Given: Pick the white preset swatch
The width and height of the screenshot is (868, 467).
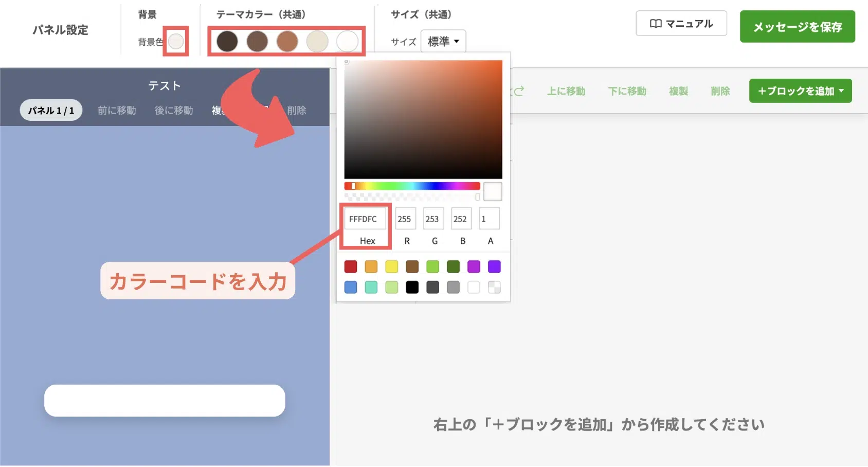Looking at the screenshot, I should (x=474, y=287).
